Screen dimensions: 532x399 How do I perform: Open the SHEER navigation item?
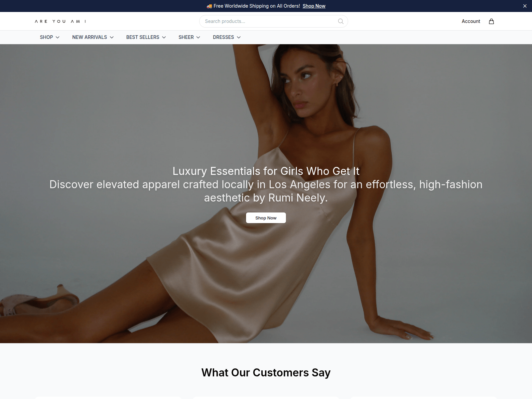click(186, 37)
